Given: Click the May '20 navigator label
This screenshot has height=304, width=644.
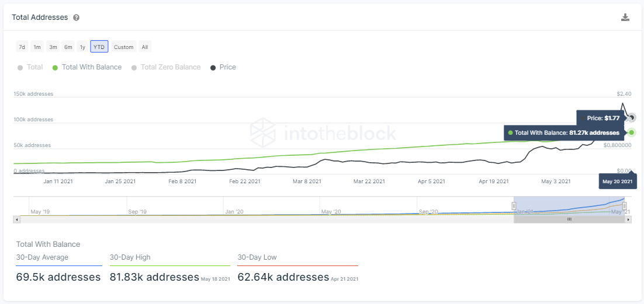Looking at the screenshot, I should [331, 212].
